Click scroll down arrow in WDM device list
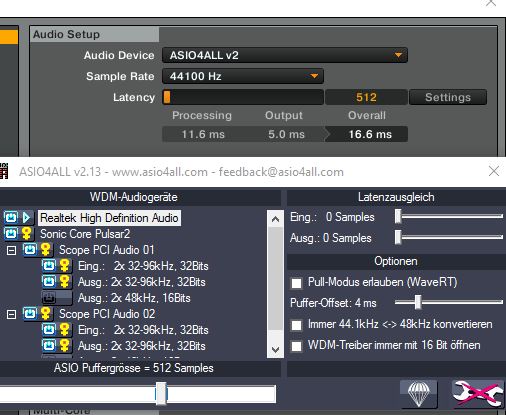Image resolution: width=506 pixels, height=415 pixels. click(x=275, y=349)
